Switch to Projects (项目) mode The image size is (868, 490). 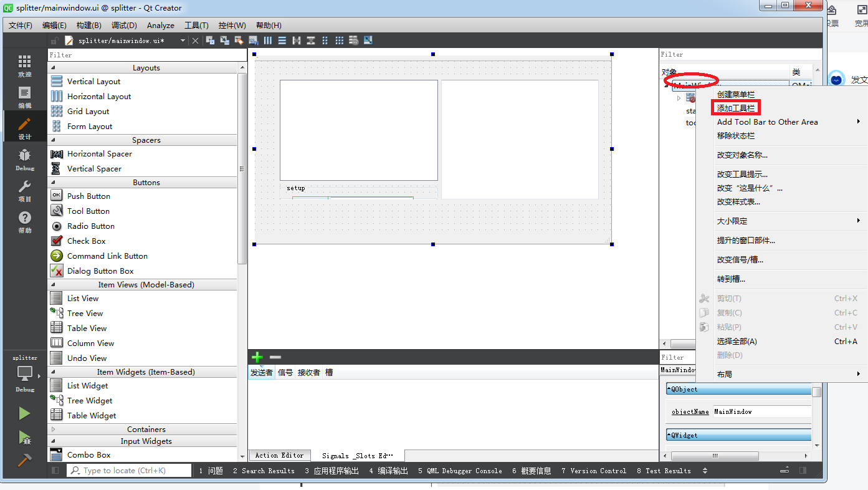(24, 190)
